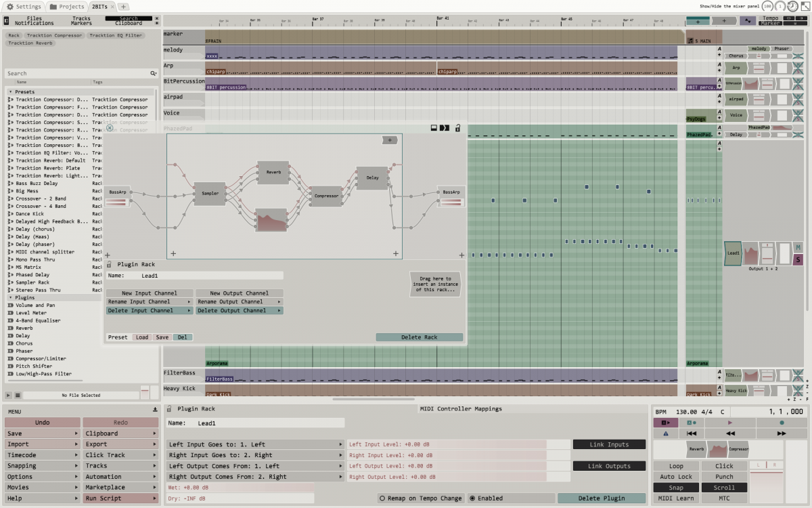Collapse the Presets tree section
Viewport: 812px width, 508px height.
(x=10, y=91)
